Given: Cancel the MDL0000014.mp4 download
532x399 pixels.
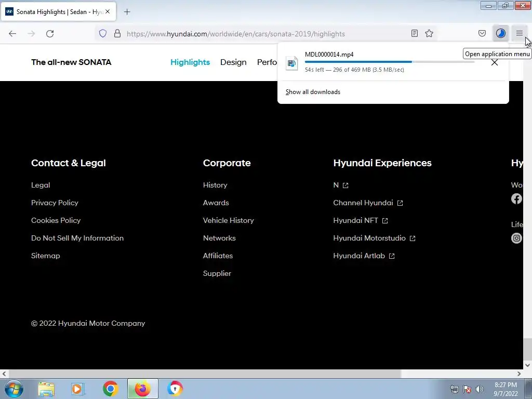Looking at the screenshot, I should click(495, 62).
